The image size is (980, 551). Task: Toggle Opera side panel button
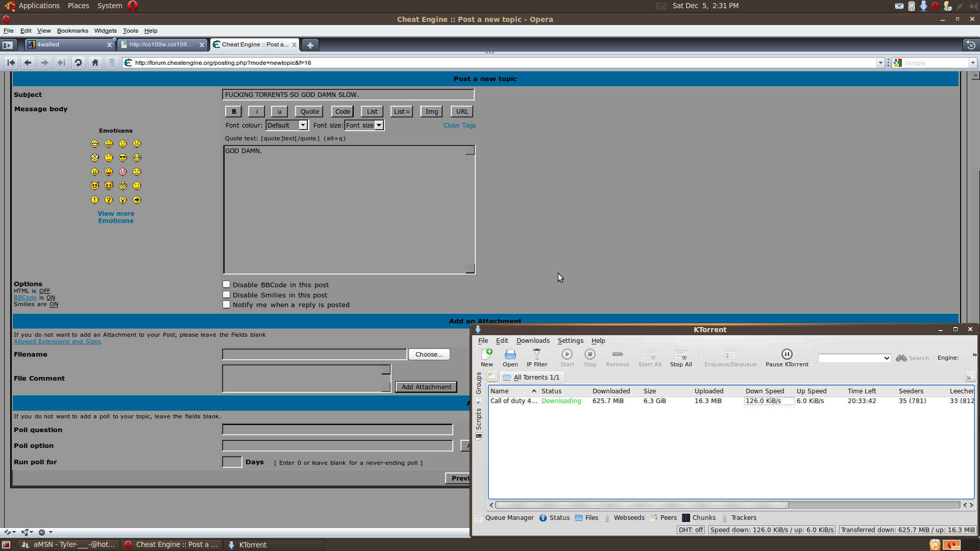pyautogui.click(x=7, y=45)
